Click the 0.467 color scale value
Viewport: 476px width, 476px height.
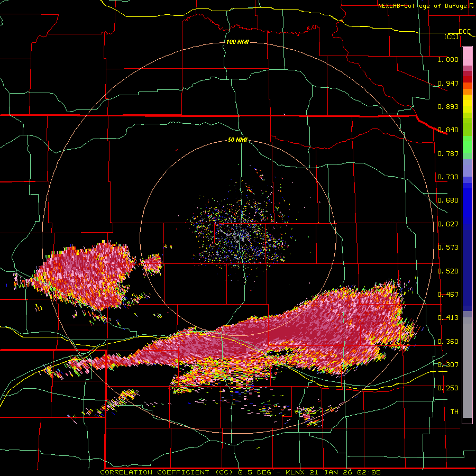[448, 295]
